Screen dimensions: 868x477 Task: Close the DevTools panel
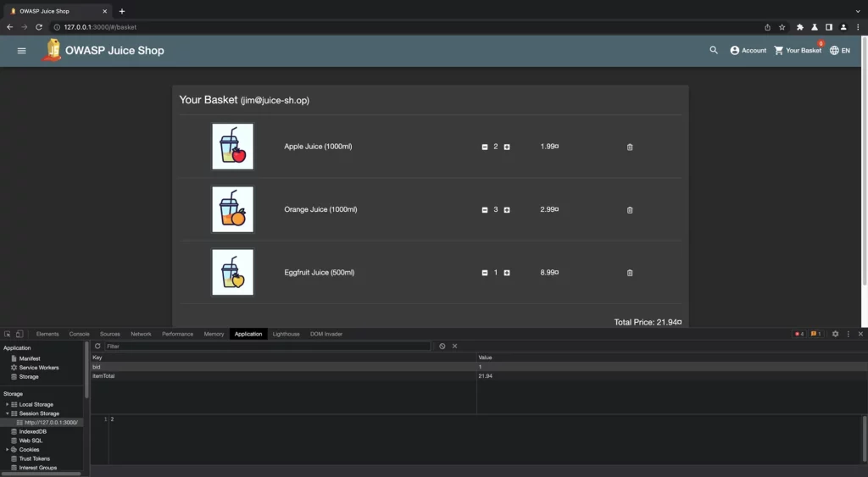tap(860, 334)
